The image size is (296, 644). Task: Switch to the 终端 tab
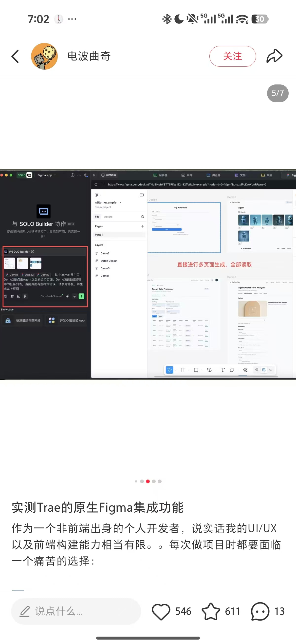point(187,175)
